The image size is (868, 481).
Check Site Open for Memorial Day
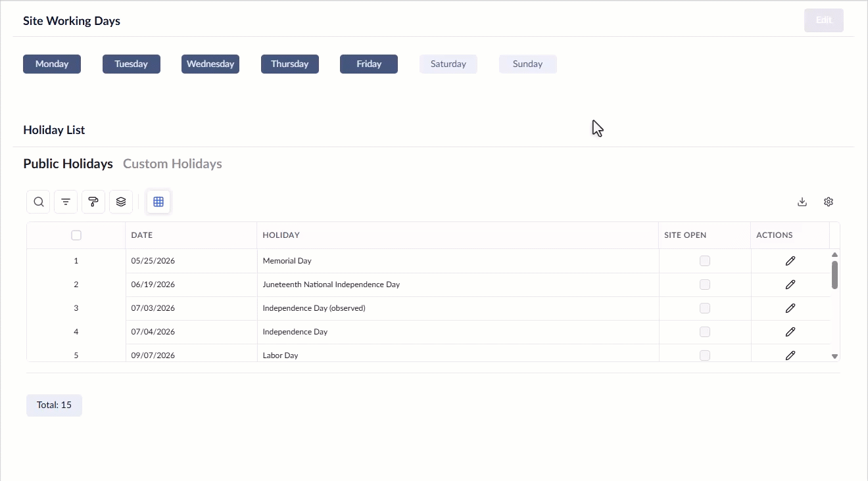pos(705,261)
